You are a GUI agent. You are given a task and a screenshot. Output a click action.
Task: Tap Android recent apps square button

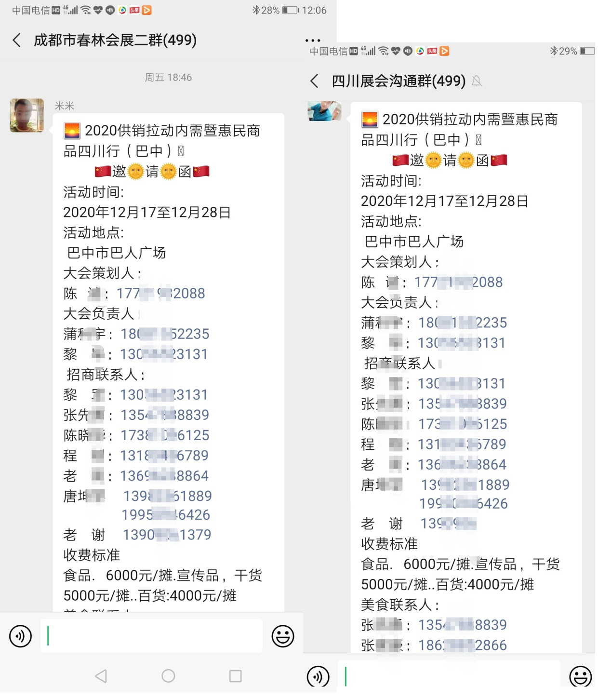tap(236, 676)
